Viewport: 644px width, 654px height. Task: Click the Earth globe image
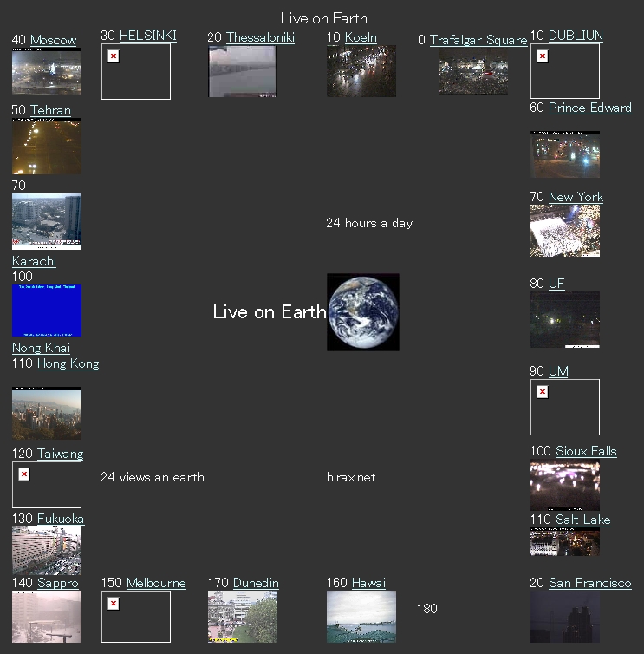362,312
